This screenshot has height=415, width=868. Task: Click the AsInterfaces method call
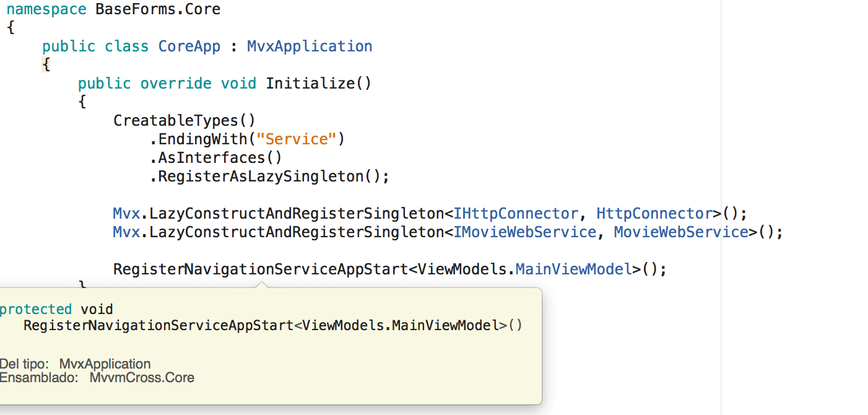[211, 158]
